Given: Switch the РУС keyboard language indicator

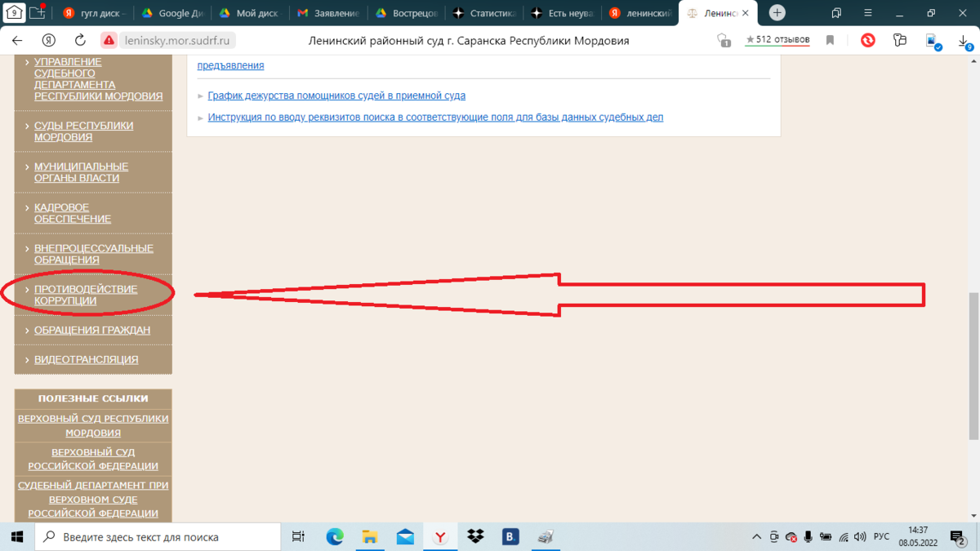Looking at the screenshot, I should 881,537.
